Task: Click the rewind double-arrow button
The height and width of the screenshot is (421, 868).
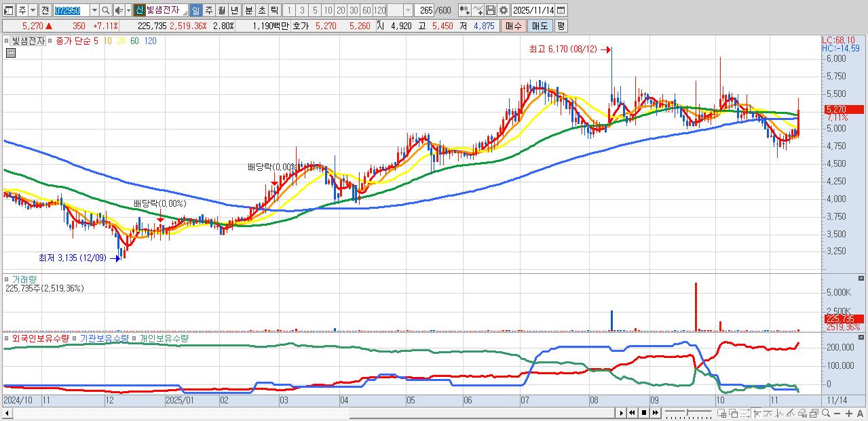Action: [x=633, y=413]
